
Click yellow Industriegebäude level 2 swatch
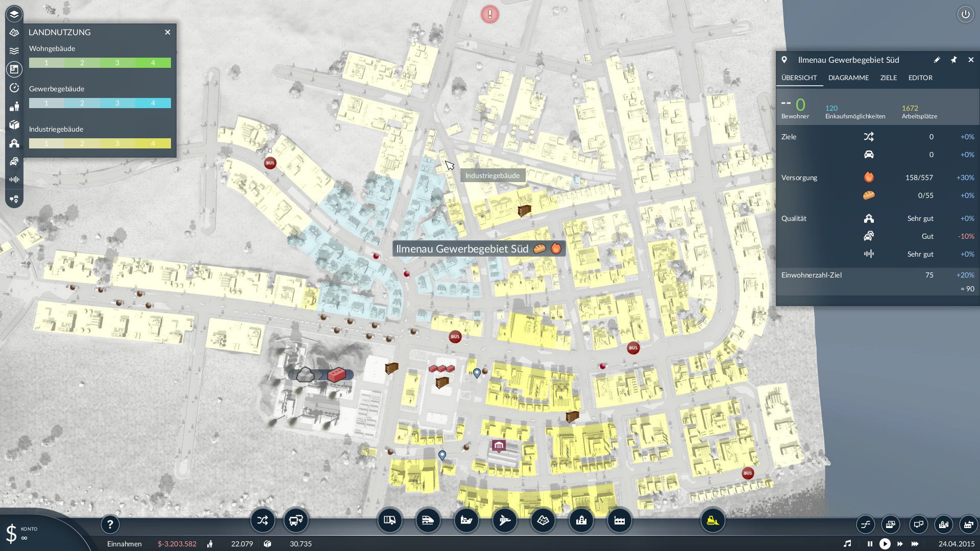[82, 143]
